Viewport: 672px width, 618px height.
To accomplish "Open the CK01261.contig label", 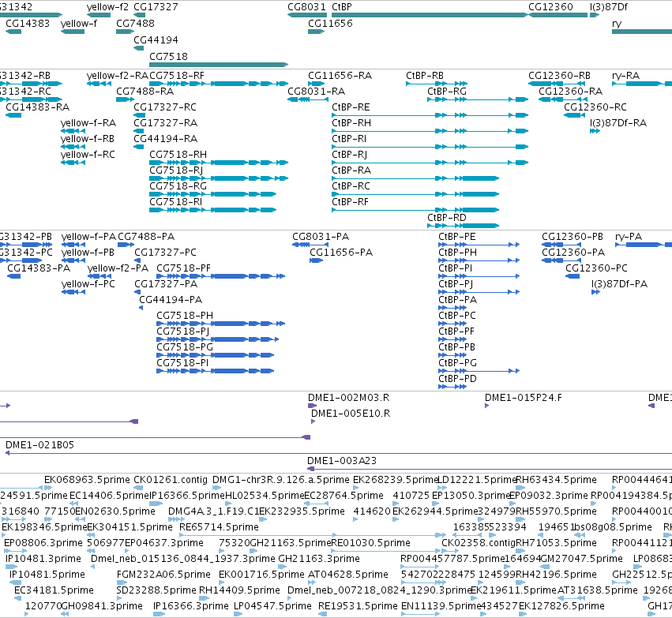I will (x=171, y=480).
